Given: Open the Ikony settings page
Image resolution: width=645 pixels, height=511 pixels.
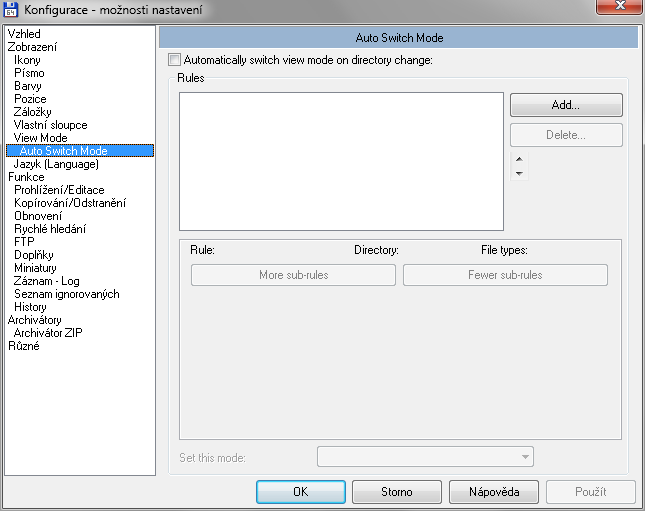Looking at the screenshot, I should tap(28, 60).
